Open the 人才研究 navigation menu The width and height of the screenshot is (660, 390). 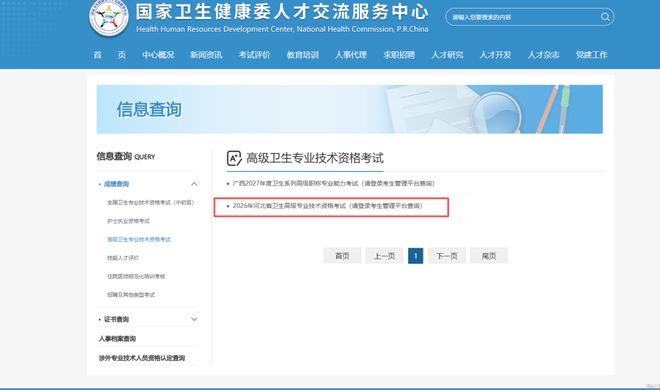(x=447, y=55)
